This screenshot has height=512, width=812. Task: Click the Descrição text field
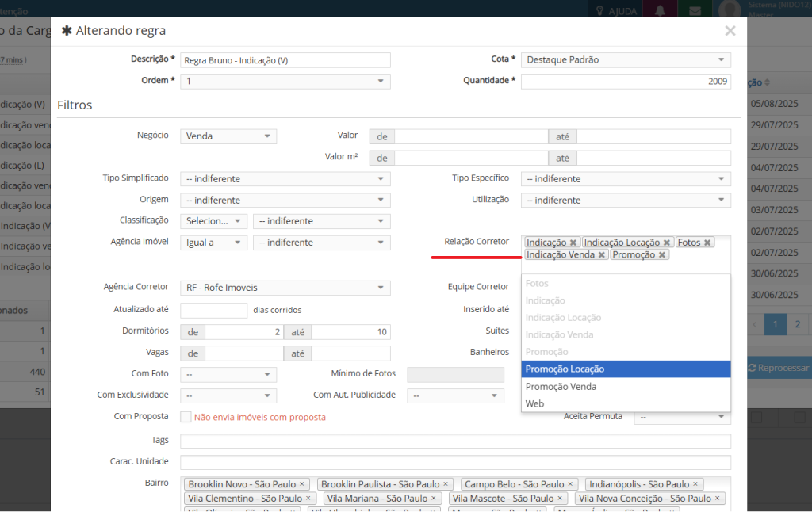[x=285, y=60]
